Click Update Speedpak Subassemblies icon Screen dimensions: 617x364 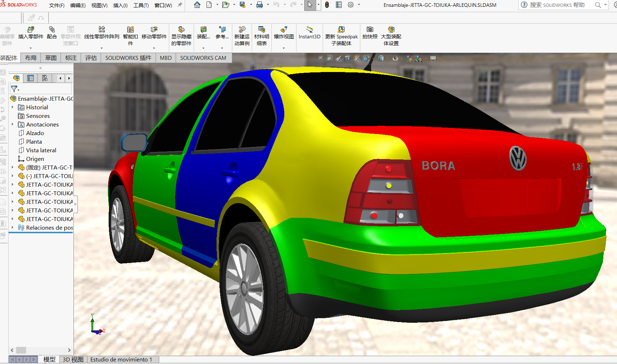341,29
